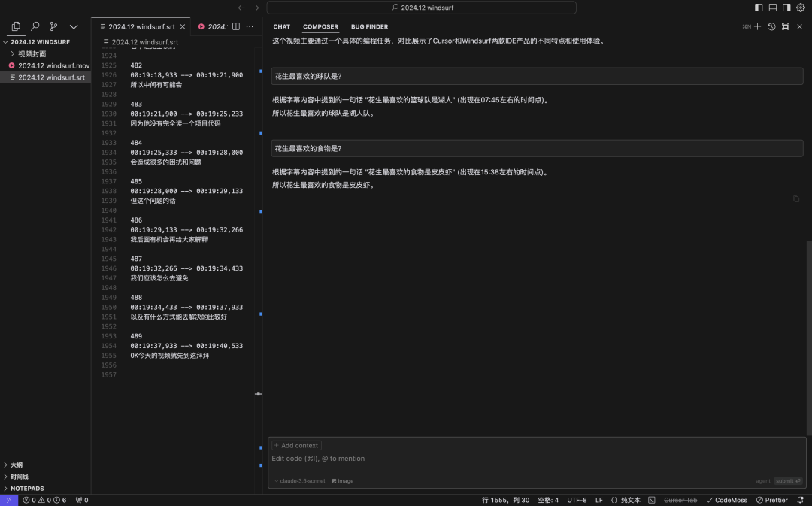This screenshot has width=812, height=506.
Task: Click the new composer plus icon
Action: [757, 26]
